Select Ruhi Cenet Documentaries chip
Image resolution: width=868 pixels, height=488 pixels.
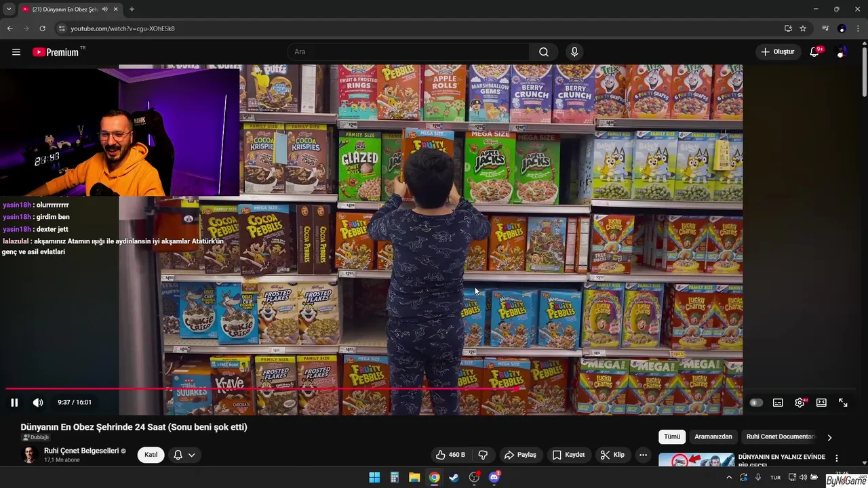780,436
